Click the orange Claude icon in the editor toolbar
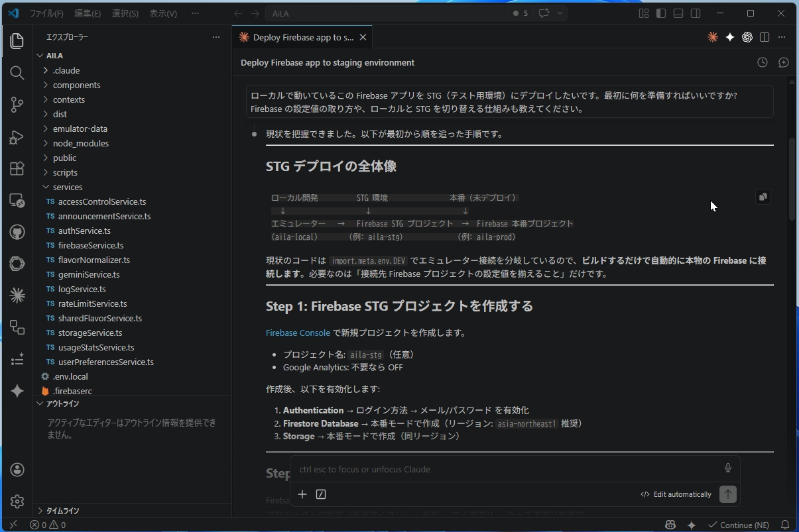This screenshot has width=799, height=532. point(713,37)
